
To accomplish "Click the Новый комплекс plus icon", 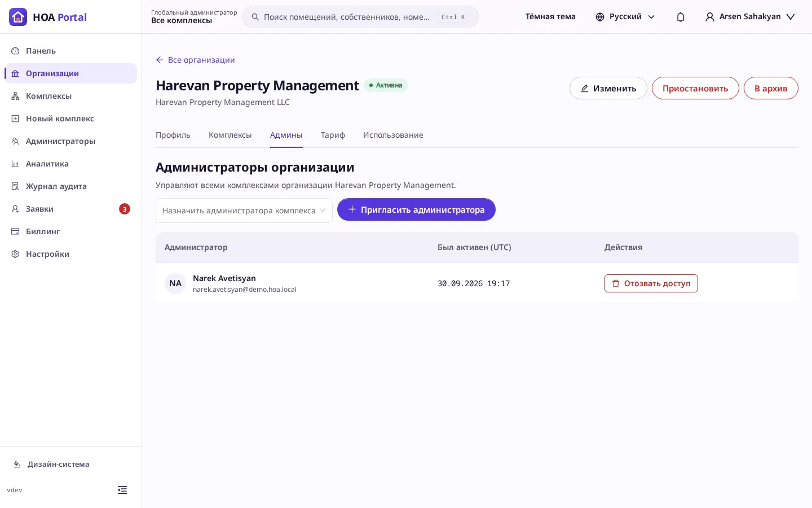I will tap(15, 119).
